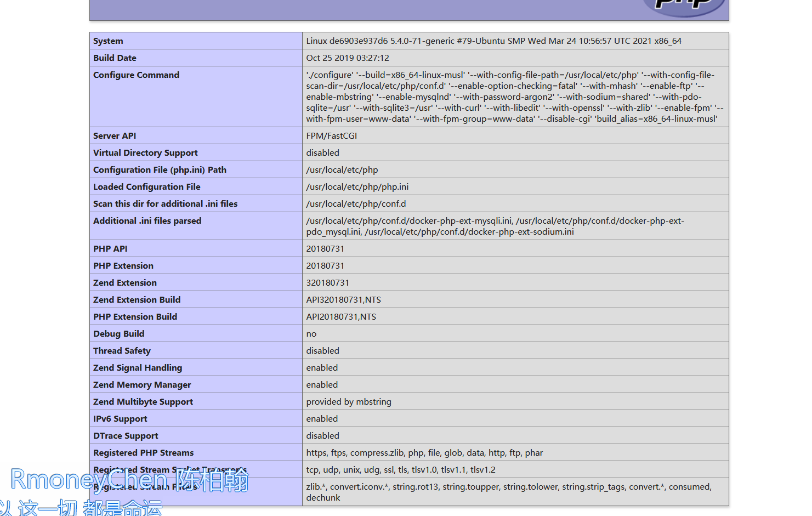Select 'Configuration File (php.ini) Path' label
This screenshot has width=812, height=516.
160,170
